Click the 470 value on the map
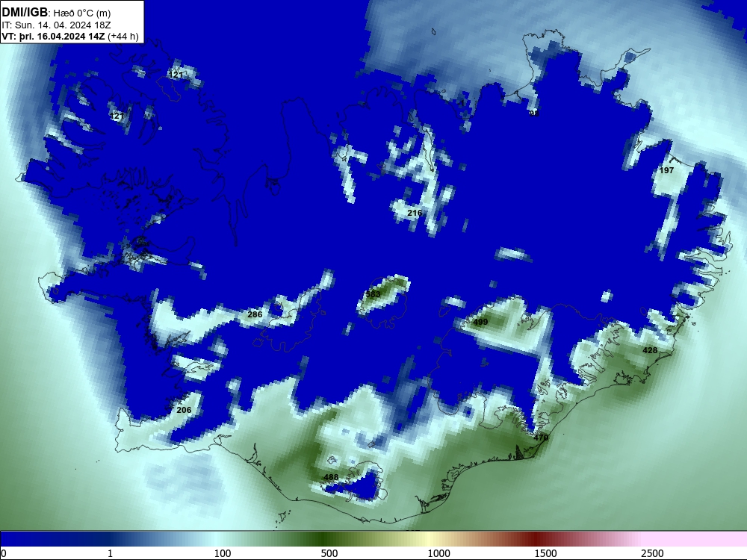The height and width of the screenshot is (560, 747). click(x=541, y=438)
